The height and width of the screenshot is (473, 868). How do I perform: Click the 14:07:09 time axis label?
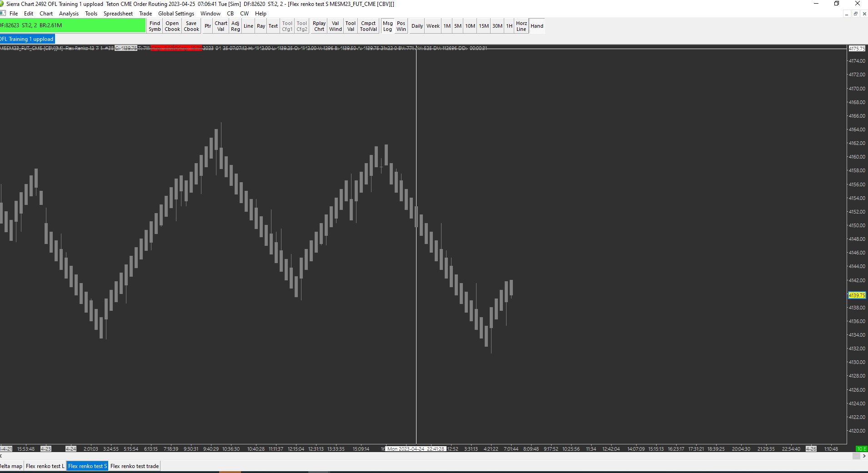(x=636, y=449)
